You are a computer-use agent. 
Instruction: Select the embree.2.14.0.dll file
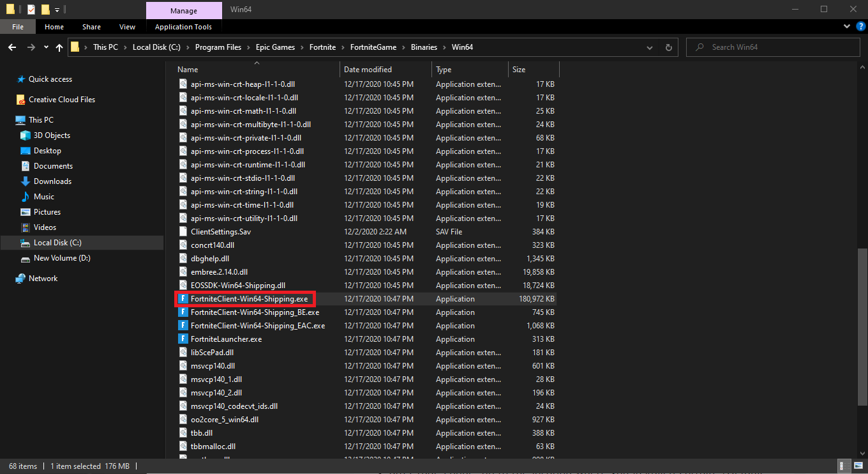pyautogui.click(x=219, y=272)
